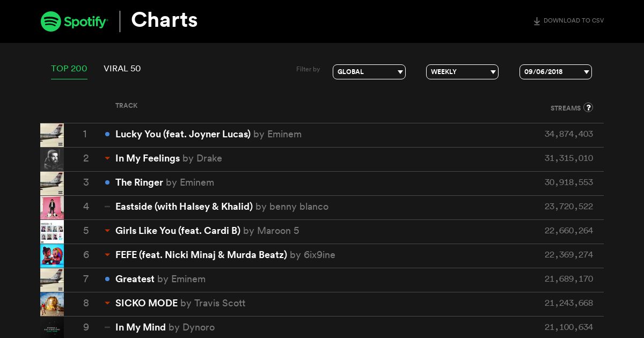This screenshot has height=338, width=644.
Task: Open the GLOBAL region dropdown
Action: click(369, 72)
